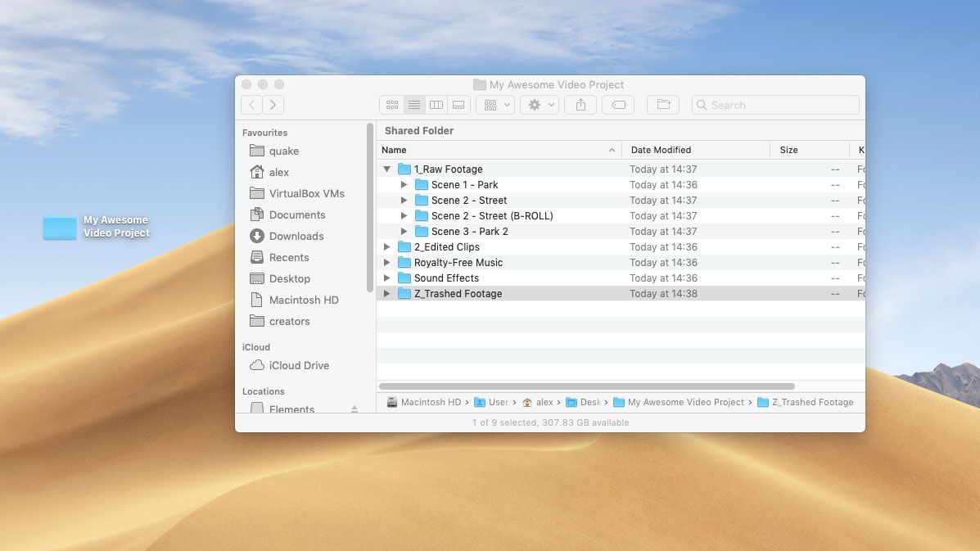Switch to gallery view in toolbar
This screenshot has height=551, width=980.
tap(458, 105)
